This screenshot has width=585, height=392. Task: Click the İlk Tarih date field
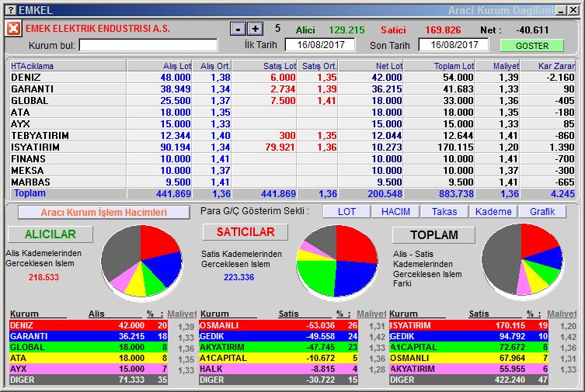pos(320,45)
